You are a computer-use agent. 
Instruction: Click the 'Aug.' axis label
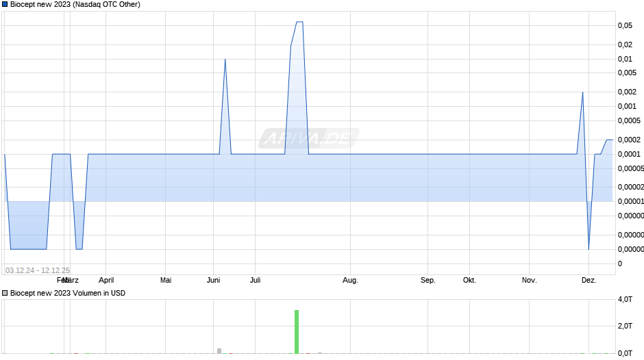[x=350, y=281]
